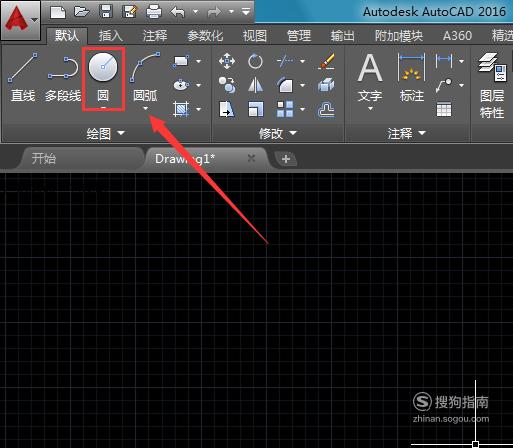Open the Fillet tool dropdown arrow
The image size is (513, 448).
303,85
